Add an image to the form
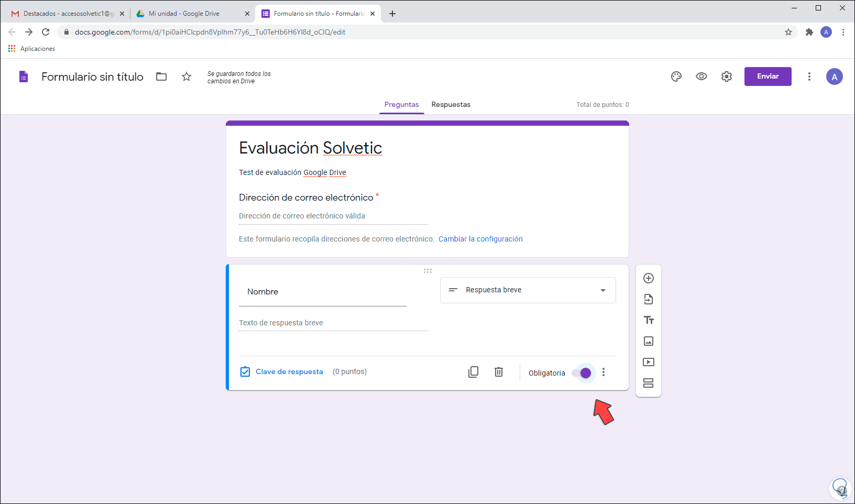The width and height of the screenshot is (855, 504). pos(649,341)
